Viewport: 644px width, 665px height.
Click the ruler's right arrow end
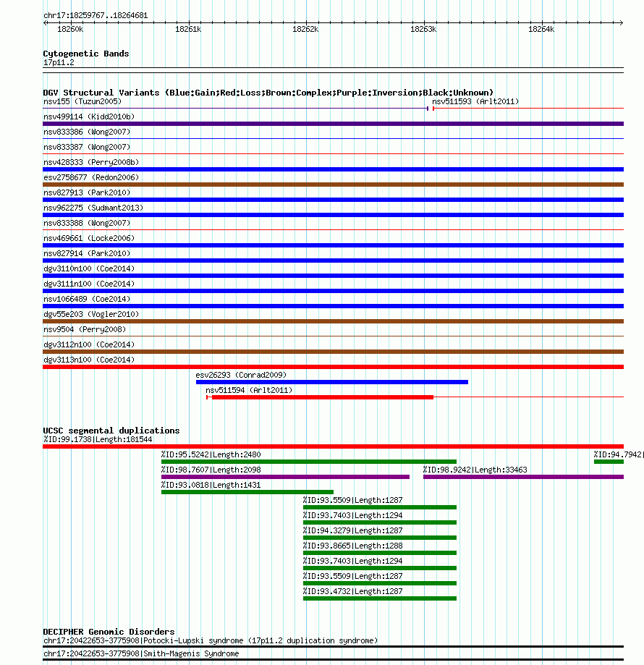coord(621,22)
